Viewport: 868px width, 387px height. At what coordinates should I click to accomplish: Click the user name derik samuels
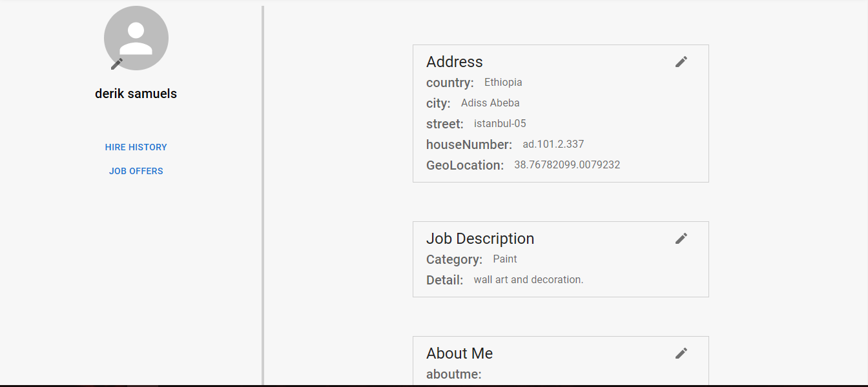click(x=136, y=94)
